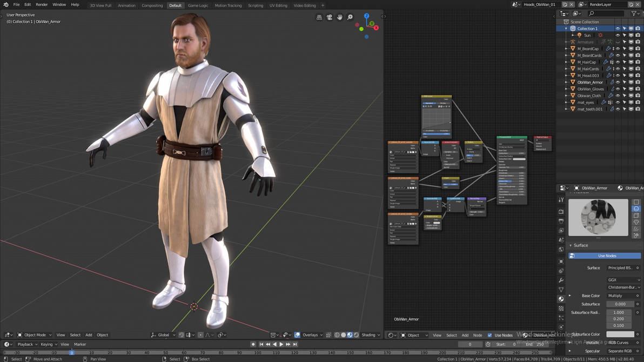Image resolution: width=644 pixels, height=362 pixels.
Task: Open the Object Mode dropdown
Action: [x=35, y=335]
